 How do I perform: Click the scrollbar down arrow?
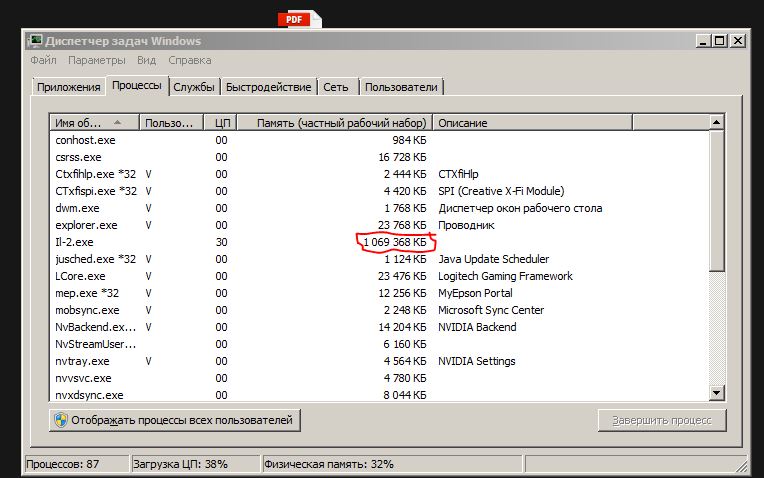coord(716,393)
